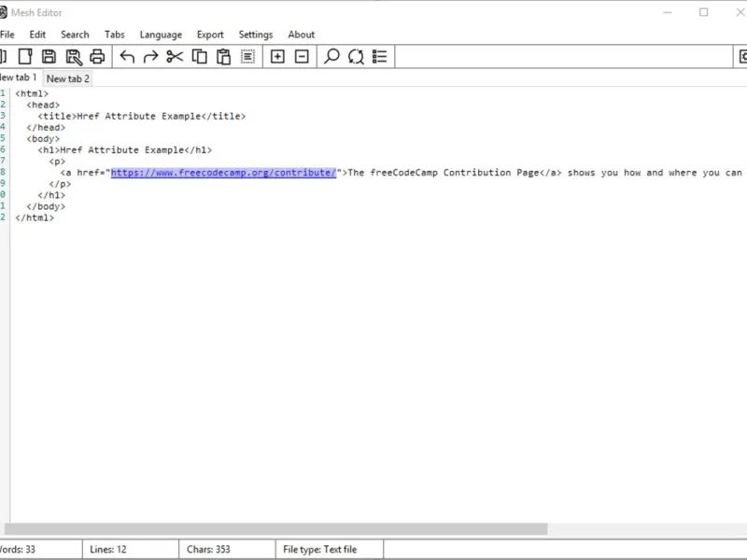
Task: Click the Undo arrow icon
Action: point(127,57)
